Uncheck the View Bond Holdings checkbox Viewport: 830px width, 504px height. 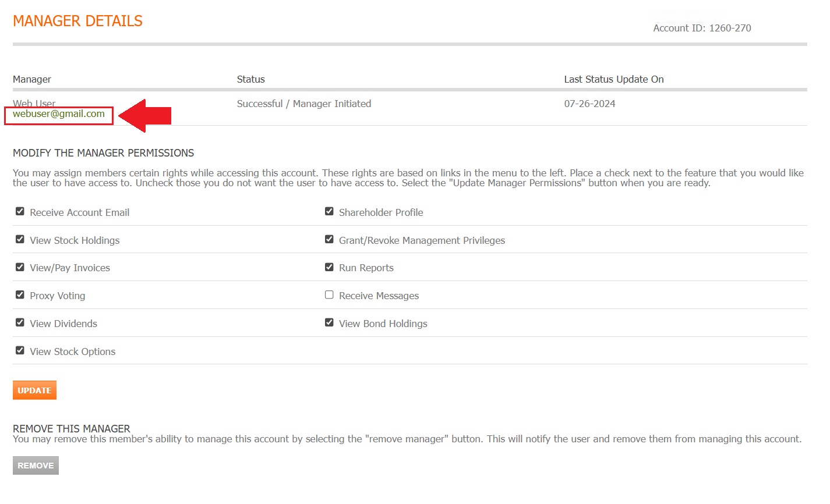(329, 323)
